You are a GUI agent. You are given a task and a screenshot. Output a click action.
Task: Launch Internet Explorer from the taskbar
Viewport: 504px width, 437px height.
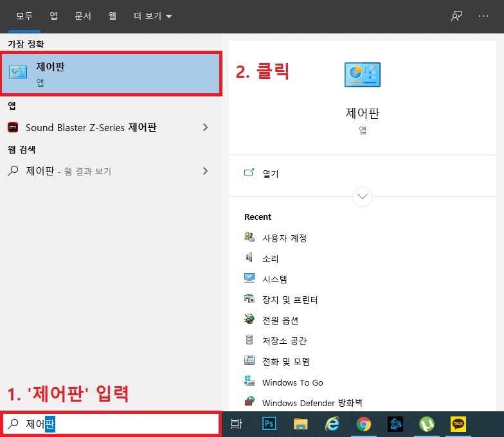click(332, 424)
